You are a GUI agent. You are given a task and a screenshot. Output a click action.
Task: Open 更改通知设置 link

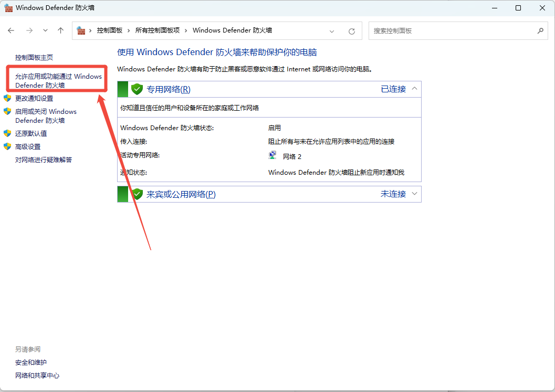[34, 98]
